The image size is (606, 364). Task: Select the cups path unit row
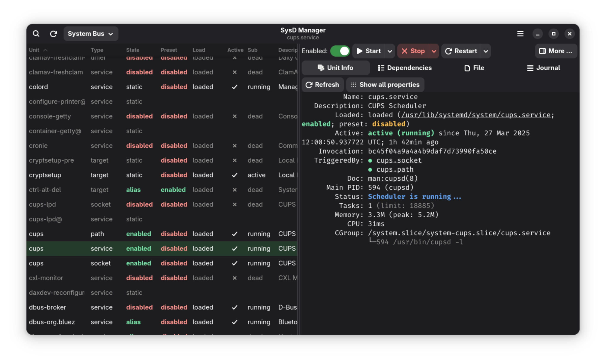click(162, 234)
